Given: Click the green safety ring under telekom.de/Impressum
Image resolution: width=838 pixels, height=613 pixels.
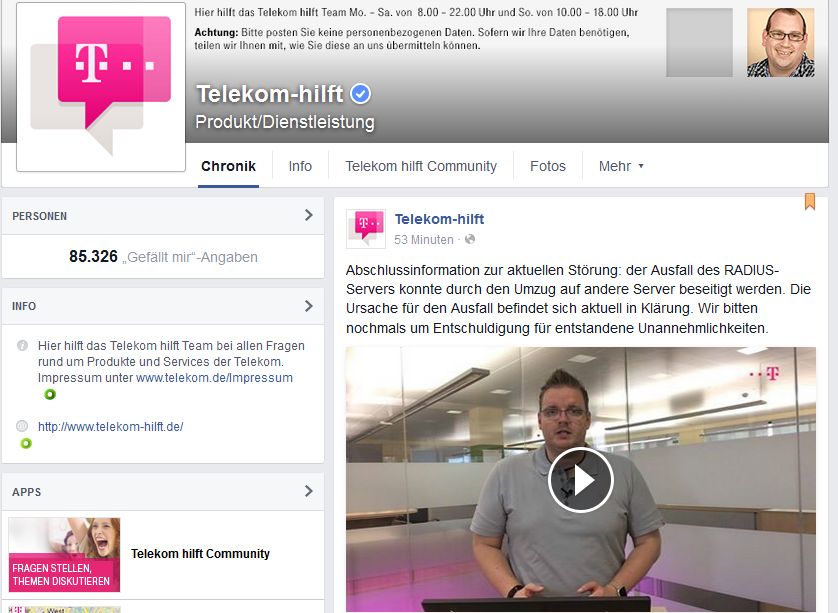Looking at the screenshot, I should point(50,394).
